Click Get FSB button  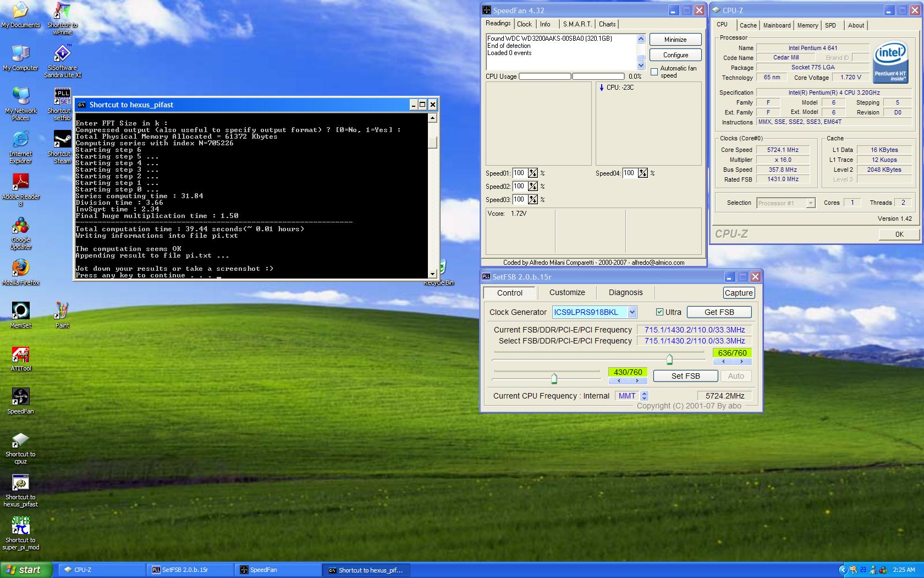719,312
